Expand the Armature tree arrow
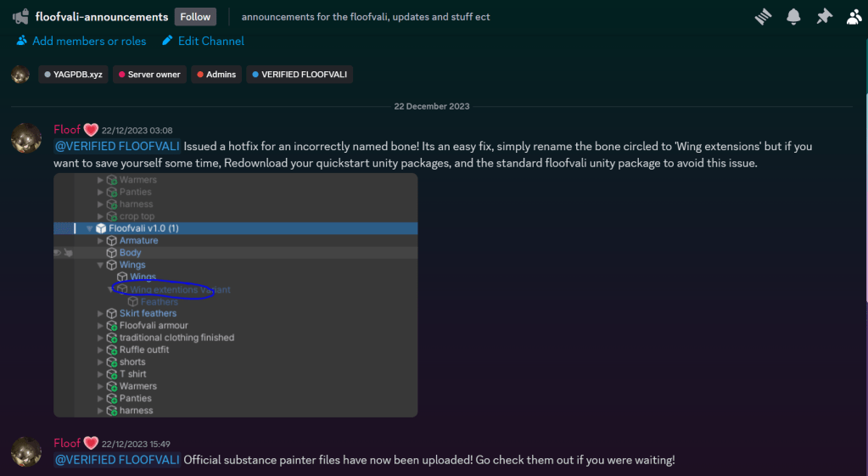This screenshot has width=868, height=476. pos(101,241)
